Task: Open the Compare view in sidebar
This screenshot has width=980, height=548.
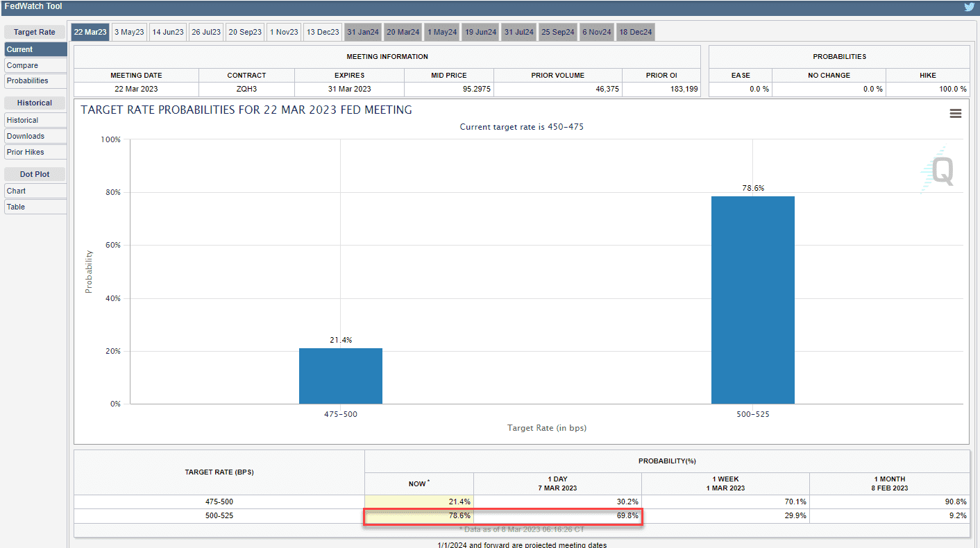Action: pos(35,65)
